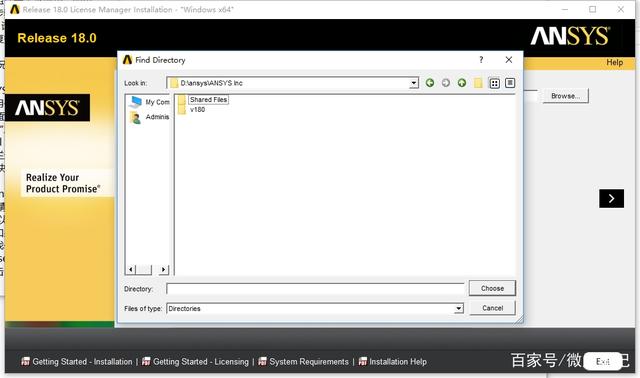Click the Find Directory title bar ANSYS icon

[x=127, y=60]
